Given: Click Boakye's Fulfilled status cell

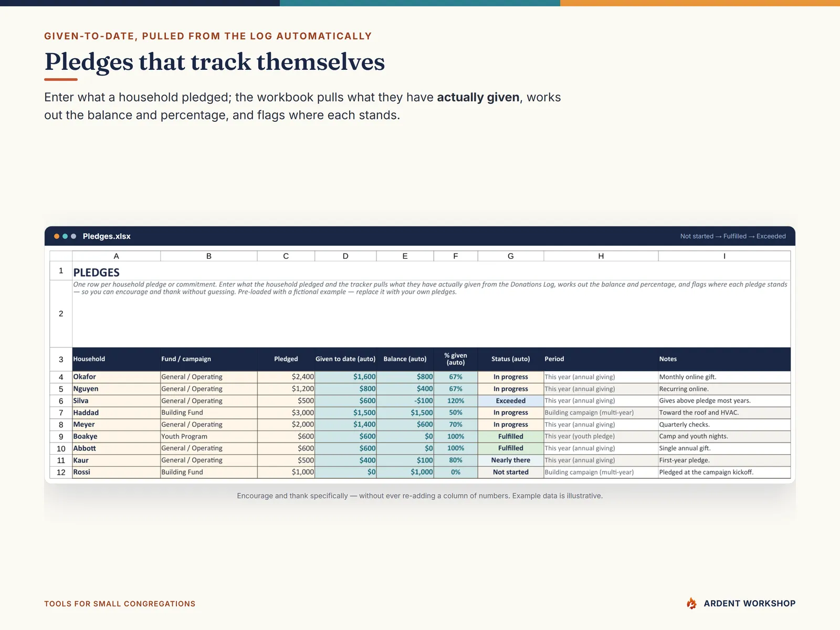Looking at the screenshot, I should coord(511,436).
